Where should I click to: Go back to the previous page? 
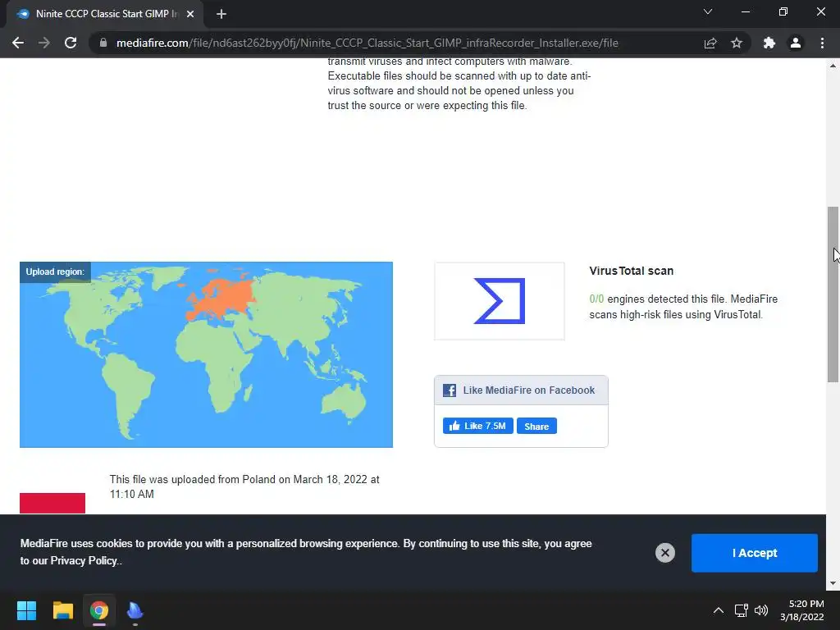(18, 43)
